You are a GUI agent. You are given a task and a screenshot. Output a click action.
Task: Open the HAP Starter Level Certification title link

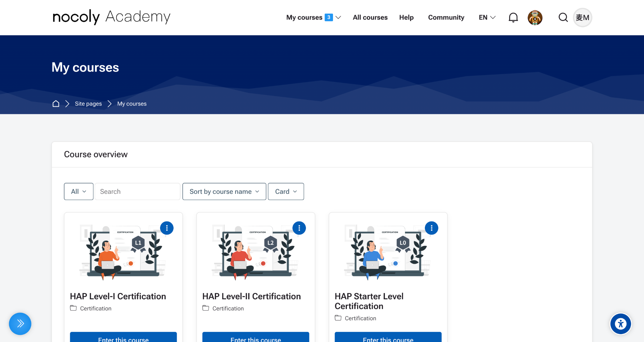pyautogui.click(x=369, y=301)
